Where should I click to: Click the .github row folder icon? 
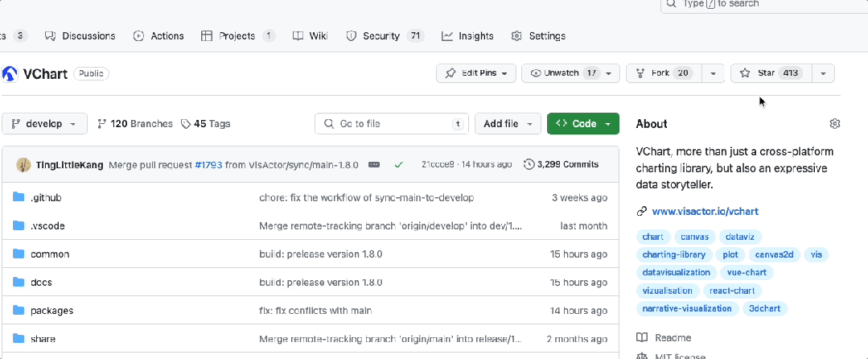[x=19, y=197]
